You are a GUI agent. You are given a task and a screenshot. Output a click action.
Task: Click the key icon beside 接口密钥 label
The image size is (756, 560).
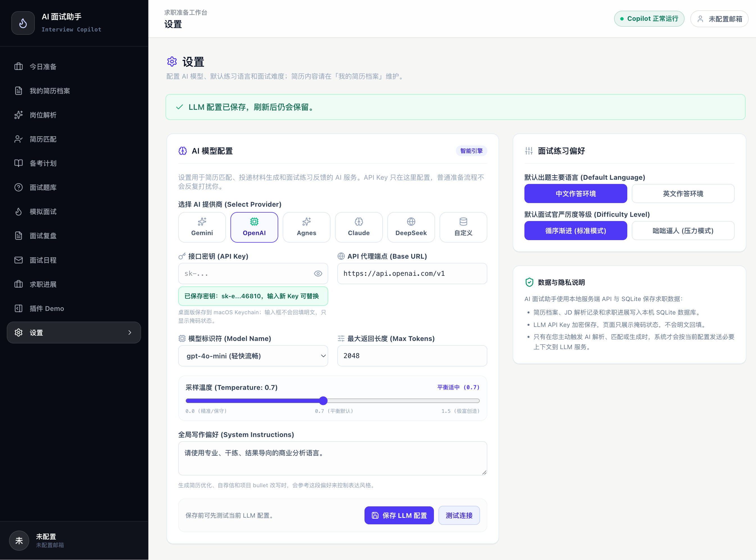pos(182,256)
